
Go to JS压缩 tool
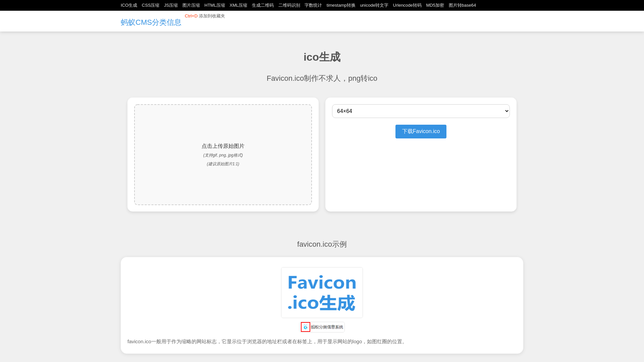[171, 5]
